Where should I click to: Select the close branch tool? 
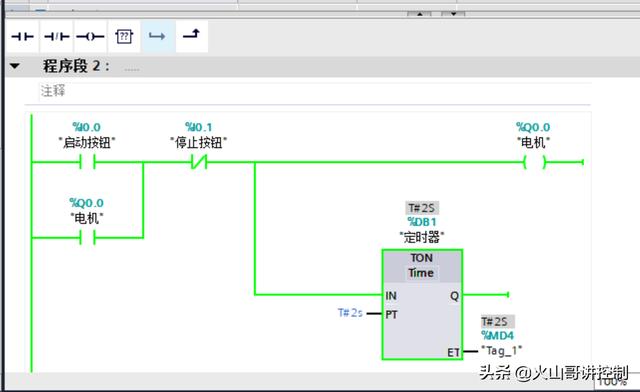click(191, 36)
